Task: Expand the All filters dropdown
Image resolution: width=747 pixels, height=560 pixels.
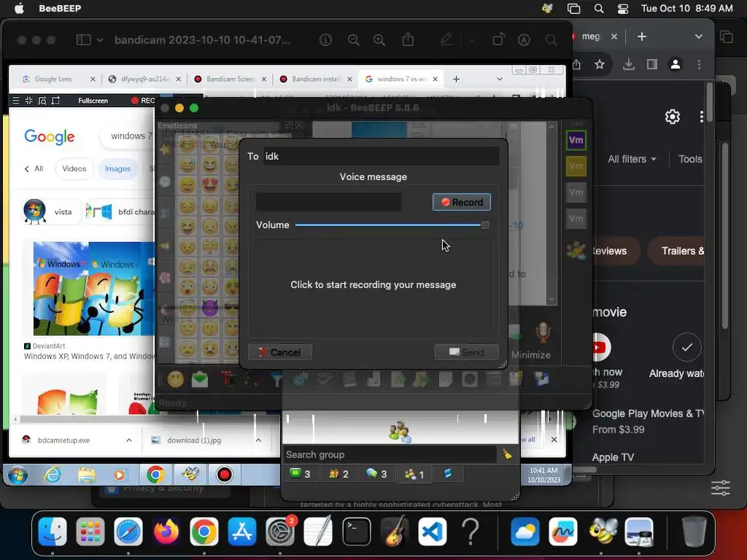Action: coord(632,159)
